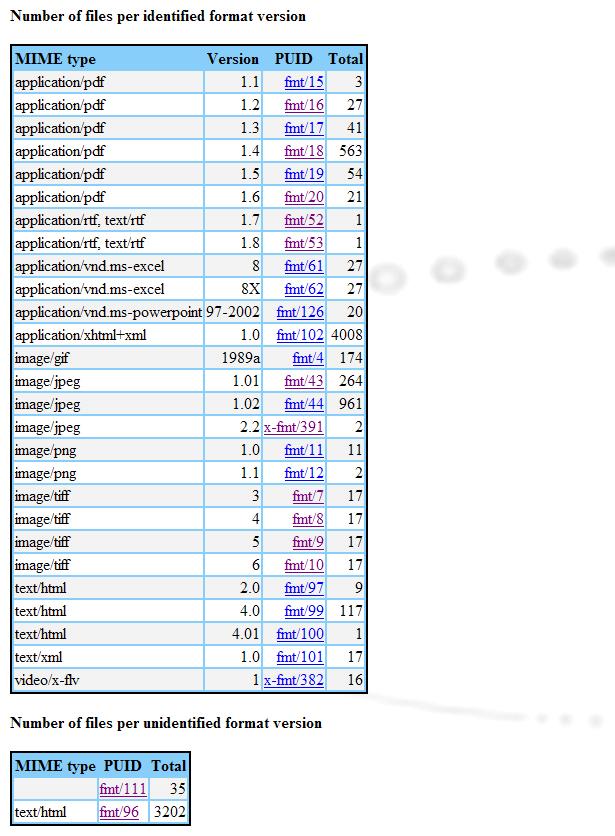This screenshot has height=836, width=615.
Task: Click the application/vnd.ms-powerpoint cell
Action: [108, 312]
